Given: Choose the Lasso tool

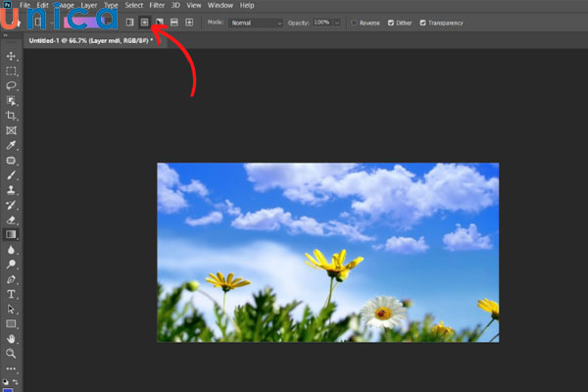Looking at the screenshot, I should pos(12,86).
